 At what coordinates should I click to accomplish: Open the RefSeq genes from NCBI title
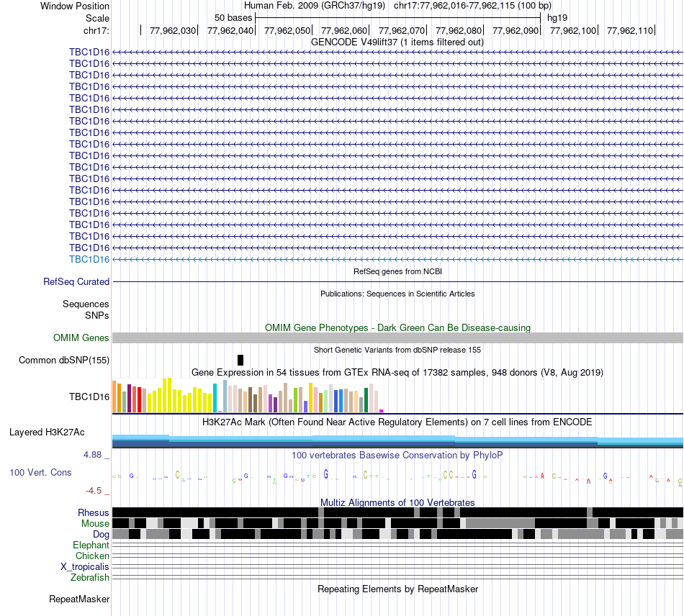[397, 271]
